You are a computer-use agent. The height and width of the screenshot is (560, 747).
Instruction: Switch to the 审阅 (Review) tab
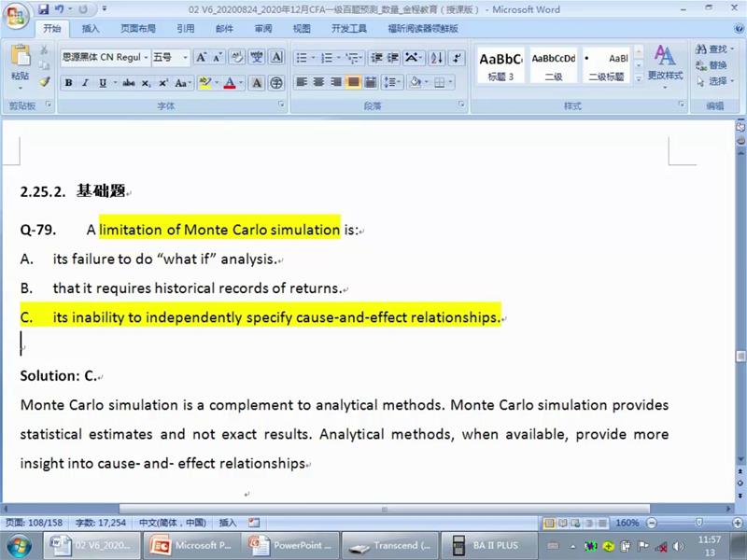coord(263,29)
